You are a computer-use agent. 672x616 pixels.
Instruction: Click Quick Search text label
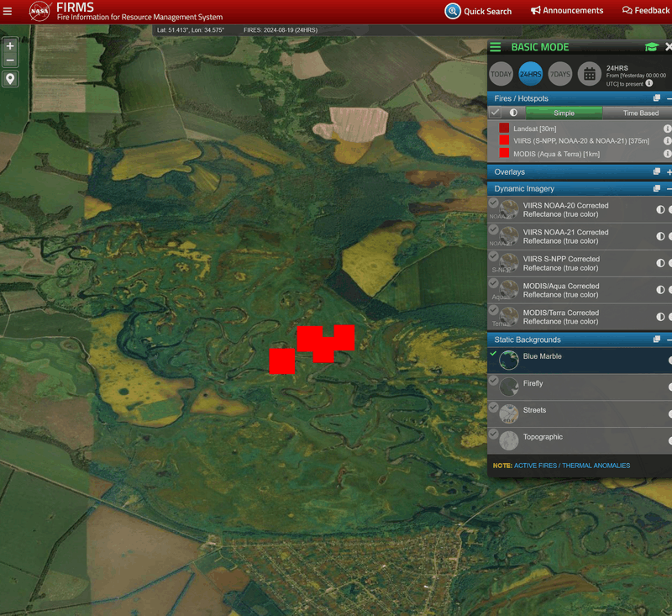coord(488,12)
